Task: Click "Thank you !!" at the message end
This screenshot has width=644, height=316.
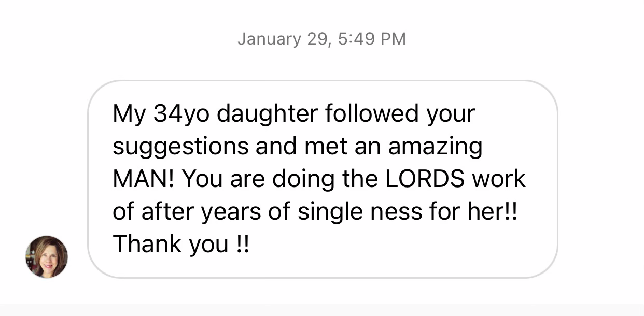Action: pyautogui.click(x=180, y=243)
